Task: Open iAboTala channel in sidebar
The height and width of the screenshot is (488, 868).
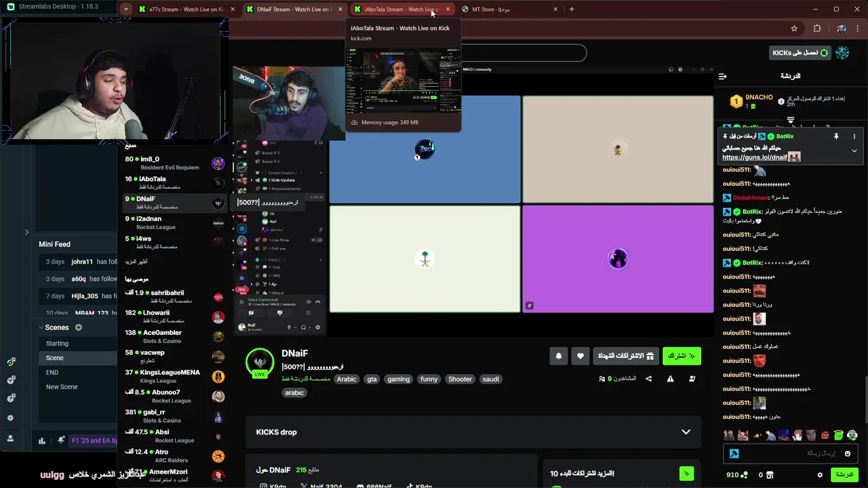Action: (174, 183)
